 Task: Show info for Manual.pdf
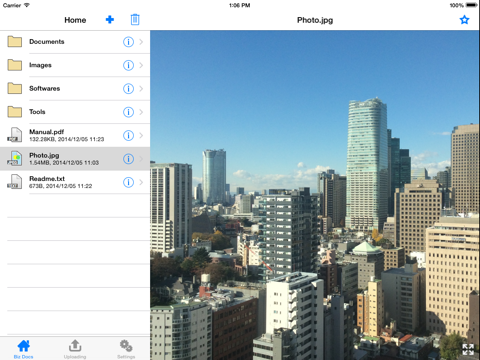[x=128, y=135]
